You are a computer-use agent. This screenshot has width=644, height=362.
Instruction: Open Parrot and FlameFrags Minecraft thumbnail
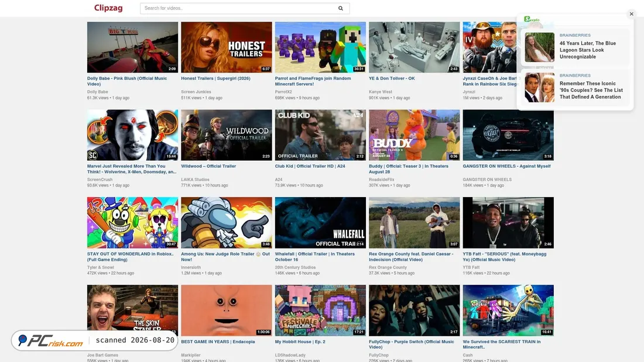pyautogui.click(x=320, y=47)
